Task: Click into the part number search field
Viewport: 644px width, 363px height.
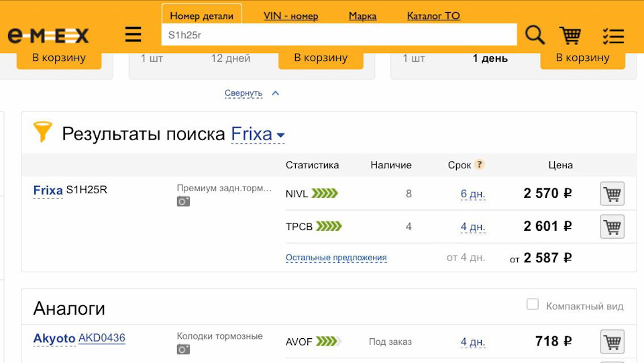Action: pos(339,35)
